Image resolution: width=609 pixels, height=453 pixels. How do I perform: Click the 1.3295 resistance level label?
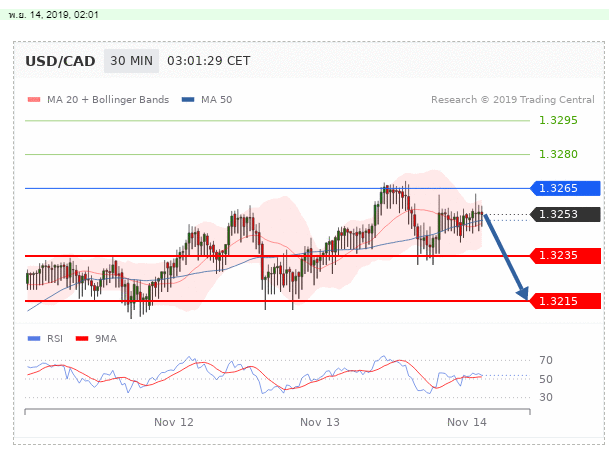558,120
